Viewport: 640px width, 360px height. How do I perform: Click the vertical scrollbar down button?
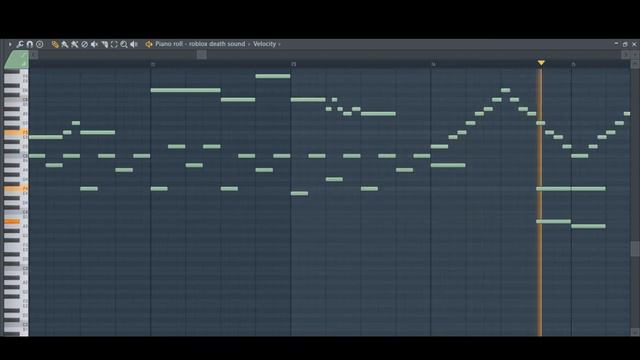(x=635, y=332)
